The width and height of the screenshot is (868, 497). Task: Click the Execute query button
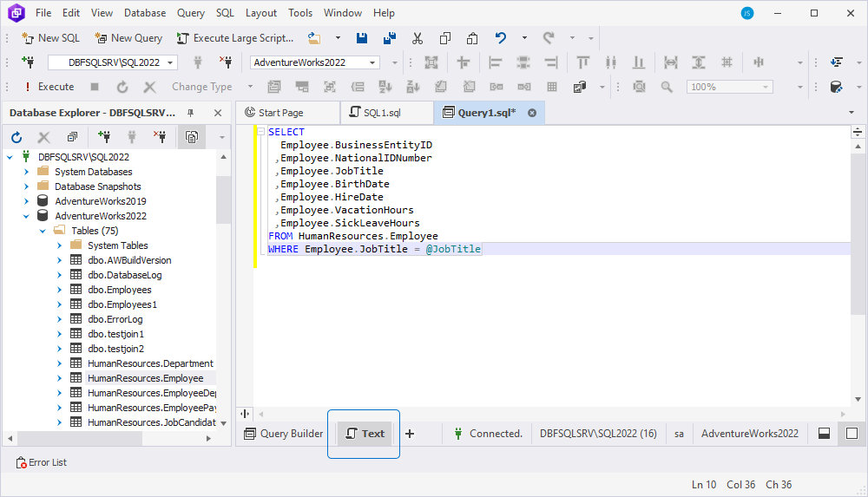(49, 87)
